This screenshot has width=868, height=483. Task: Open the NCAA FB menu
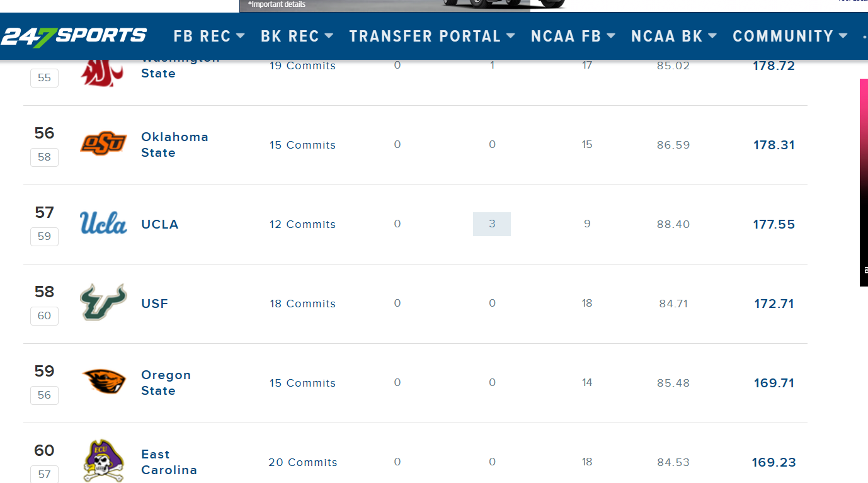573,37
